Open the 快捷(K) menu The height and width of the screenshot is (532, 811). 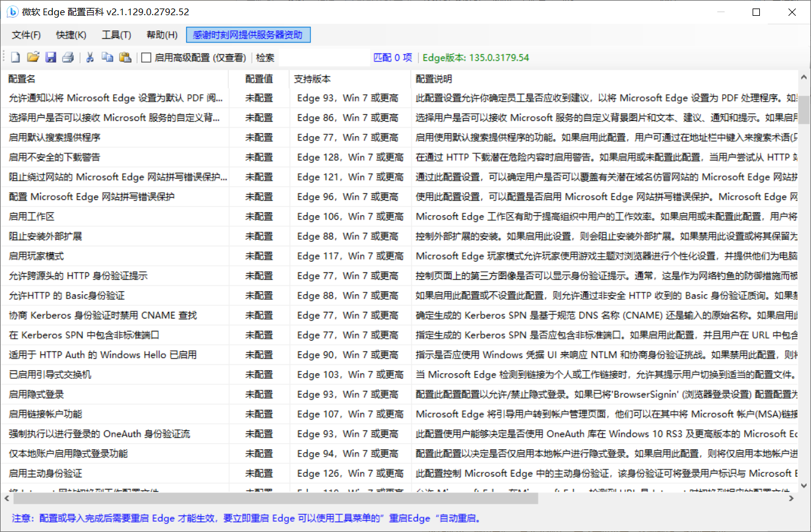click(71, 35)
